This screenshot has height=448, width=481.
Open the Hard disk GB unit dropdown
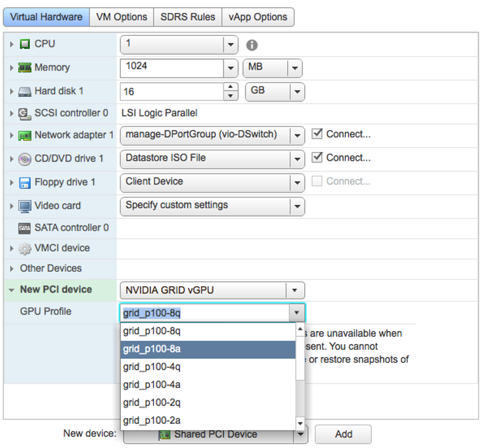click(297, 92)
